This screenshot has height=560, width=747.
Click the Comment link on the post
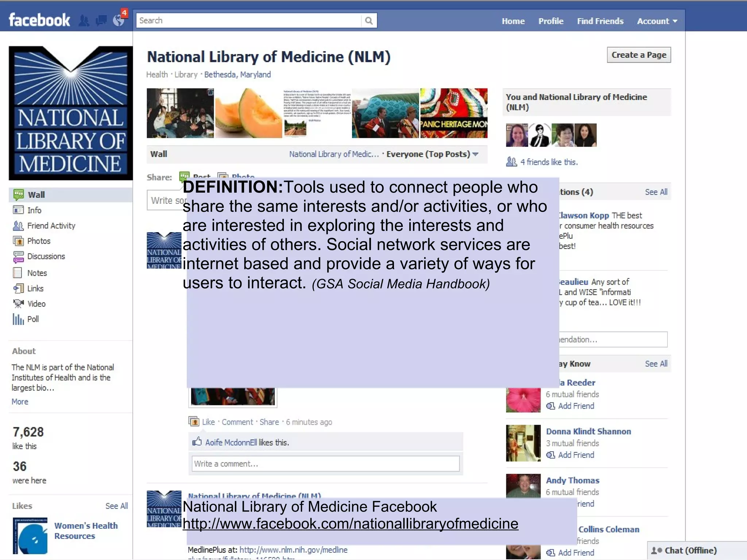point(237,422)
